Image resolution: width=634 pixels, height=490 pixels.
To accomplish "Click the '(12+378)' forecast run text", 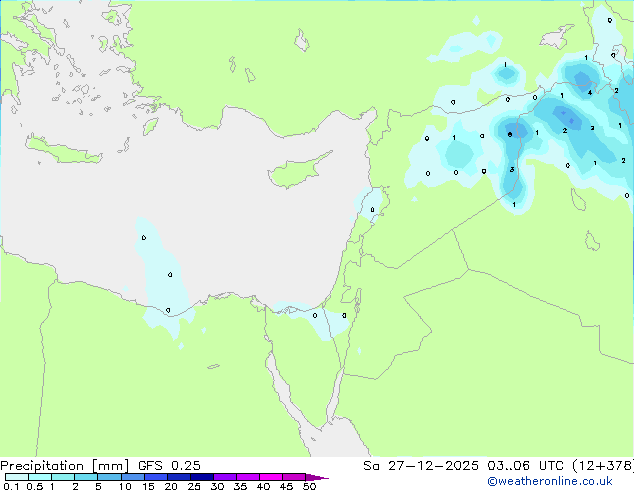I will tap(603, 466).
